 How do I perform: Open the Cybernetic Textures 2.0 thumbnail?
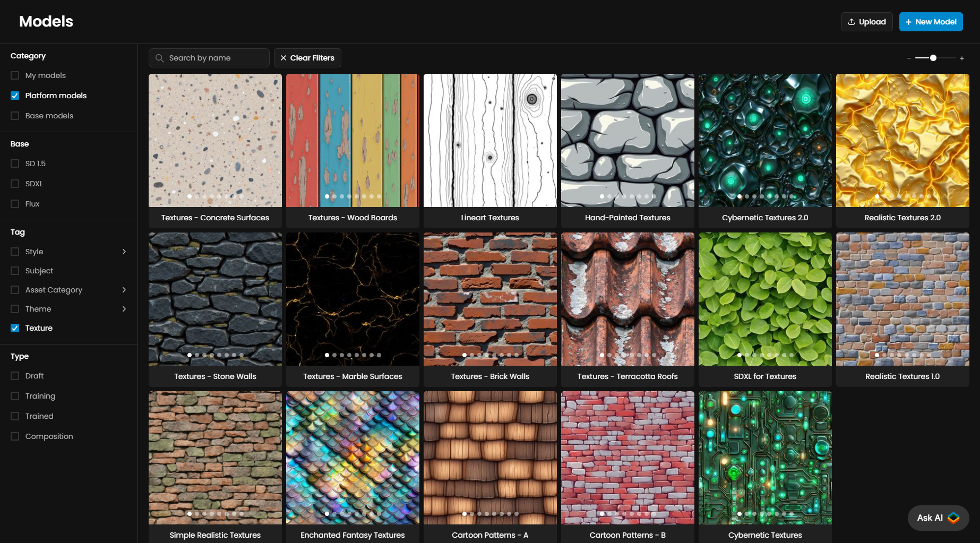pyautogui.click(x=765, y=140)
